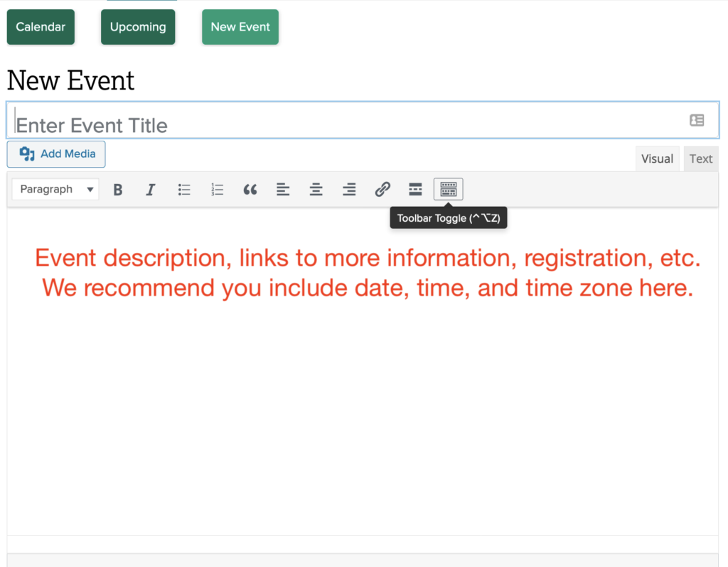Open the Calendar view
This screenshot has height=567, width=728.
(41, 27)
